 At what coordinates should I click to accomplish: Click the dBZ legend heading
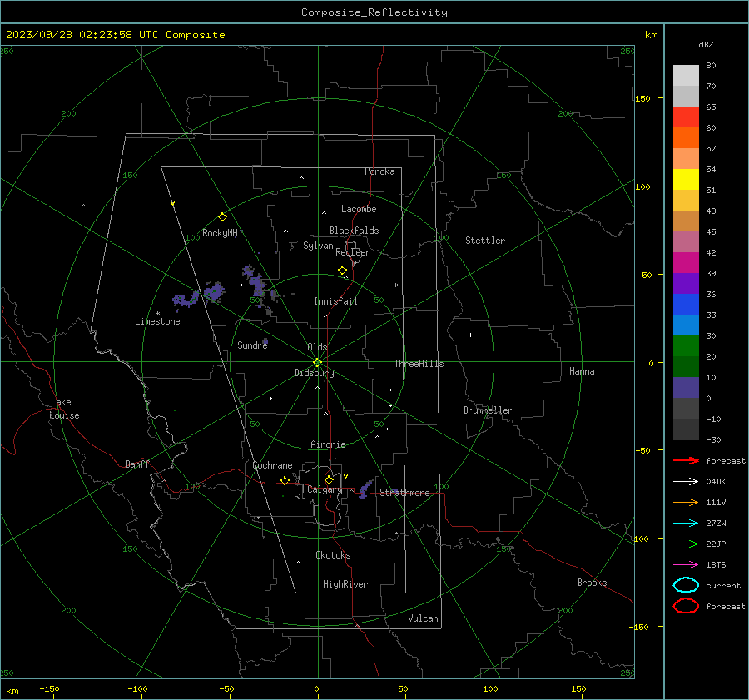pos(706,44)
